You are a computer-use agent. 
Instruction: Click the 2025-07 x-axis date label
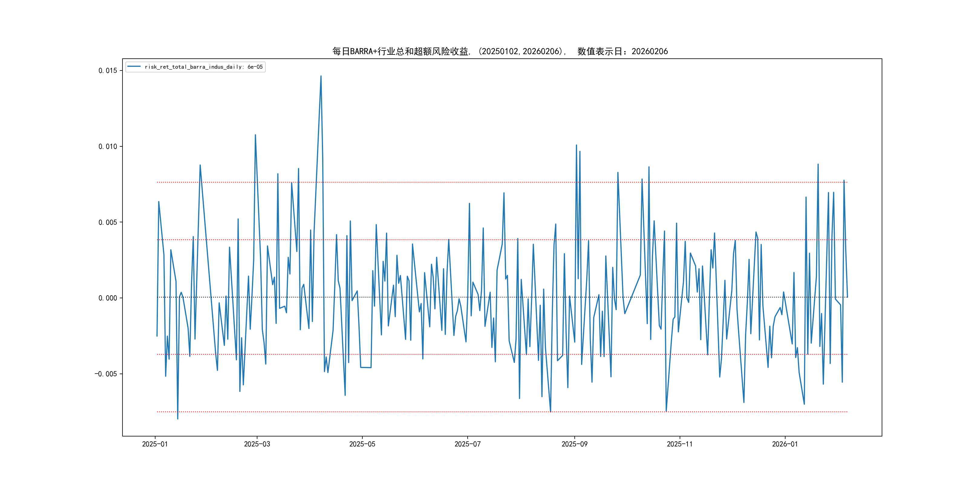[x=468, y=444]
